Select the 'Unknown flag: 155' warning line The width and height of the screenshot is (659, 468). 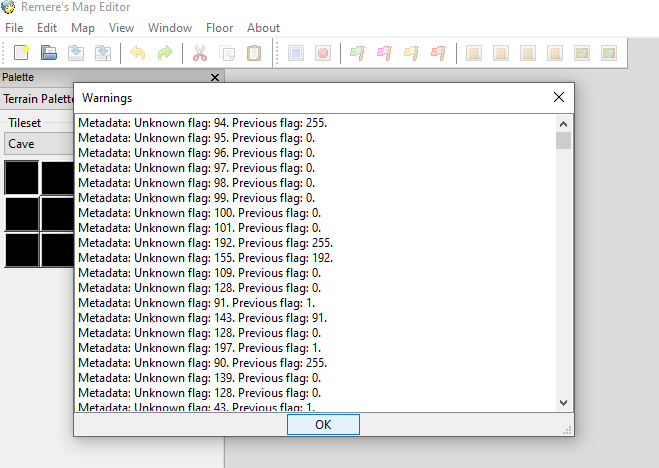pyautogui.click(x=205, y=258)
